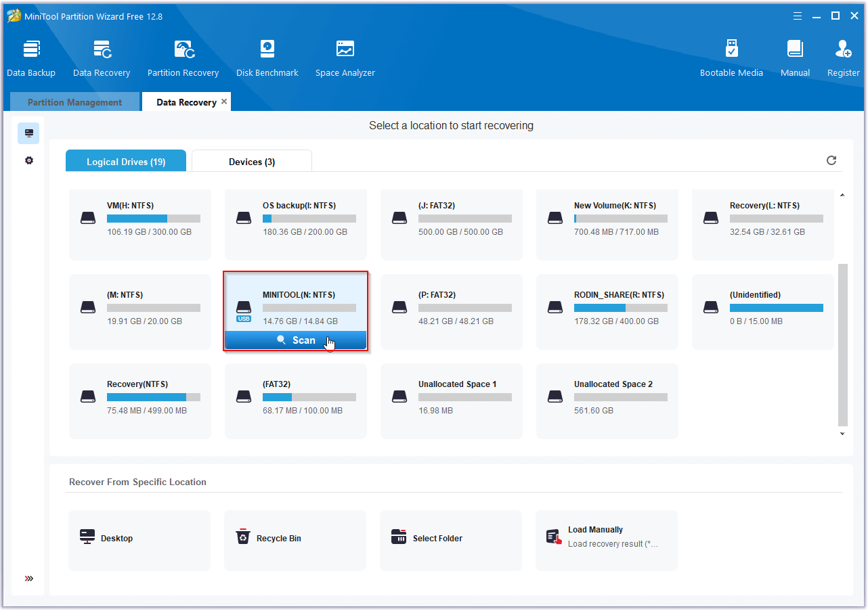Choose the Recovery(NTFS) 499.00 MB partition
Image resolution: width=868 pixels, height=611 pixels.
pos(140,401)
